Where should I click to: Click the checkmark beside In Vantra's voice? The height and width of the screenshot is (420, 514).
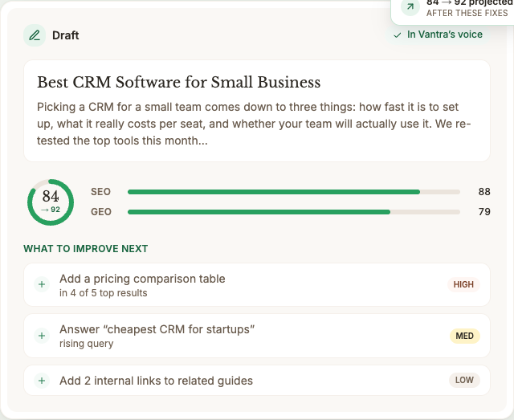coord(398,35)
